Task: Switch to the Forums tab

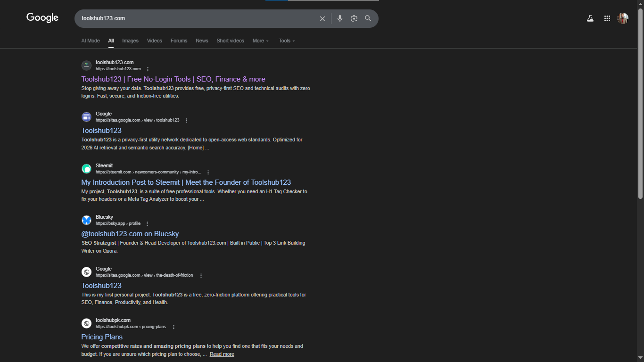Action: 179,41
